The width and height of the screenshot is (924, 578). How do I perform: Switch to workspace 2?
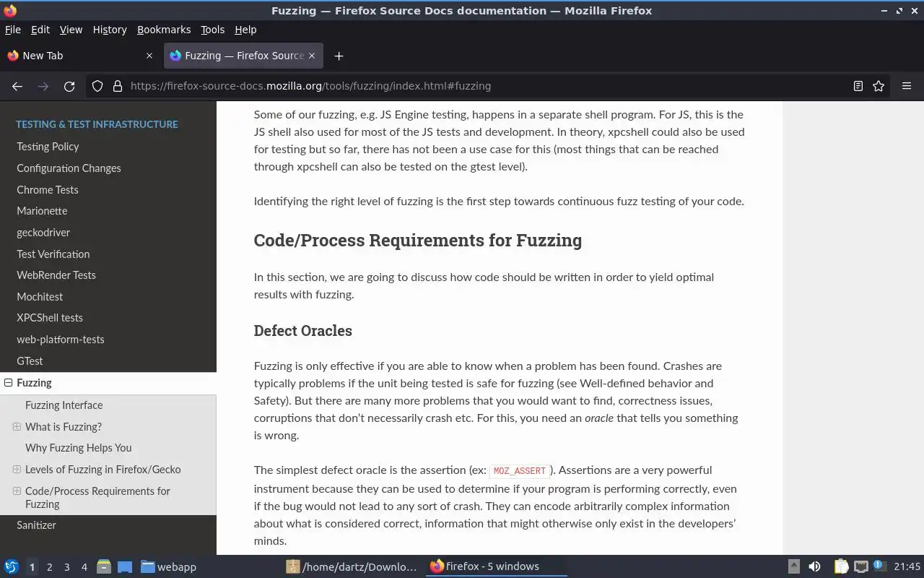coord(49,567)
